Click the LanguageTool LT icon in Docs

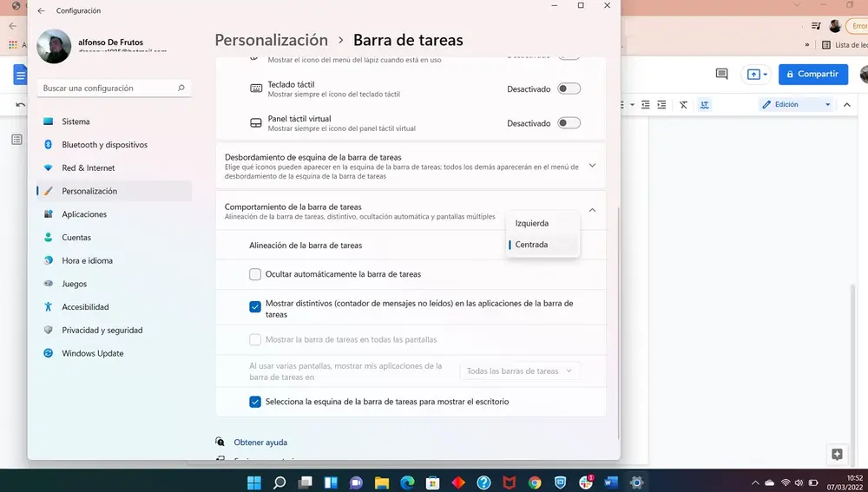point(704,105)
